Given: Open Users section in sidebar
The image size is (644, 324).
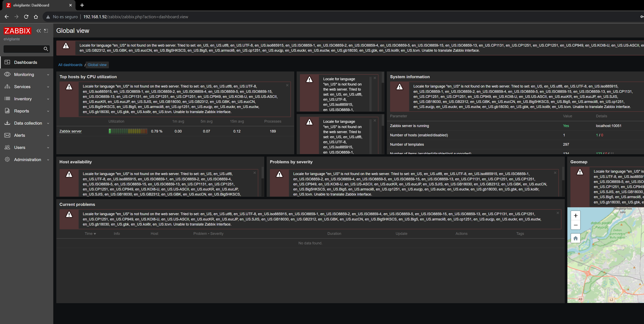Looking at the screenshot, I should point(27,147).
